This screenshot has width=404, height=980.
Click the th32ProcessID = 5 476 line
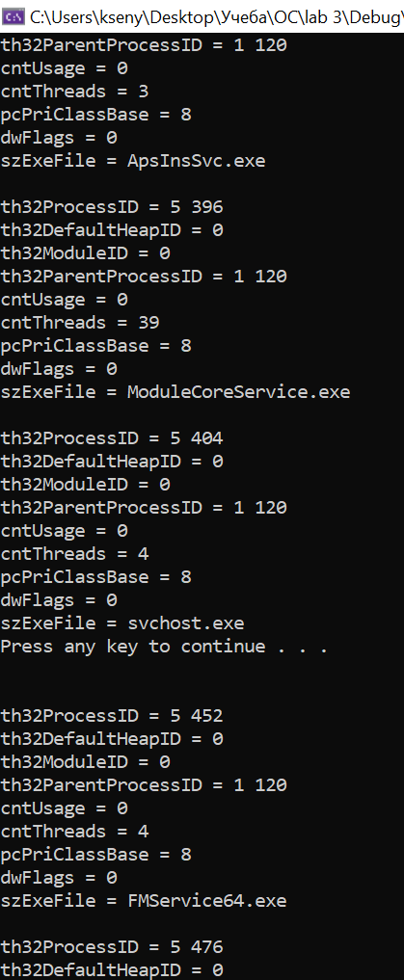point(112,947)
